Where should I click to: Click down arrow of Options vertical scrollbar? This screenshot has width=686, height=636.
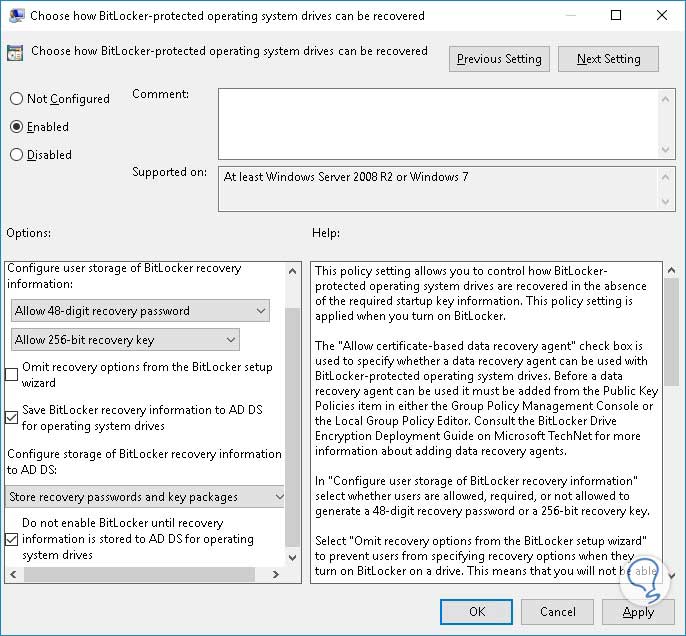(293, 558)
